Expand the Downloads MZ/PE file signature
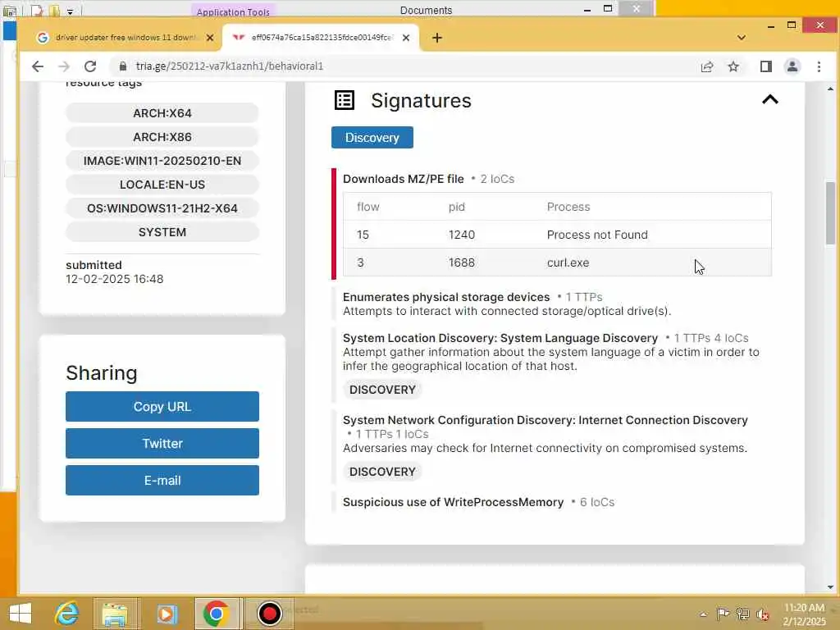 [404, 179]
